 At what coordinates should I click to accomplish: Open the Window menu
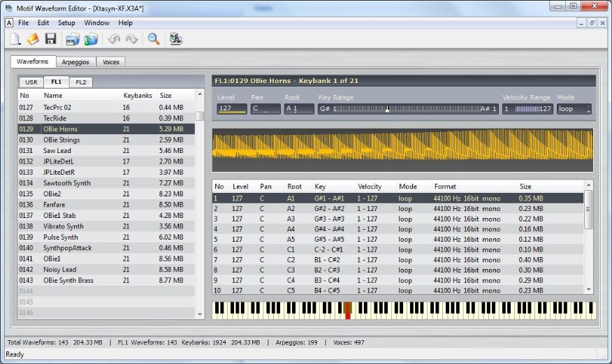pos(97,23)
